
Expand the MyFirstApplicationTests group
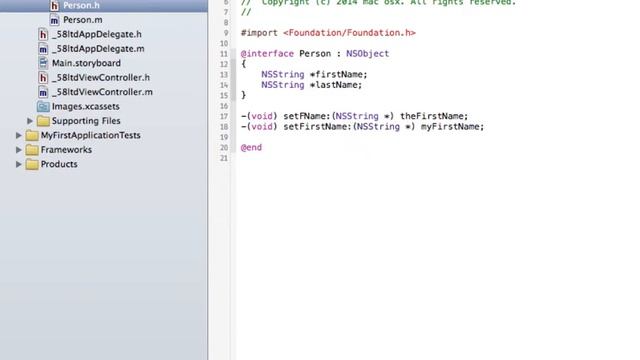(18, 135)
